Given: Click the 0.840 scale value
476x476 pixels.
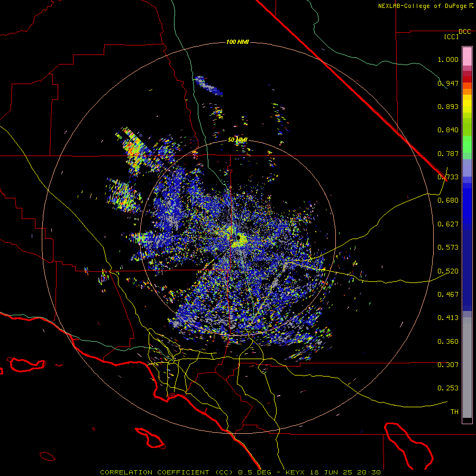Looking at the screenshot, I should click(448, 130).
